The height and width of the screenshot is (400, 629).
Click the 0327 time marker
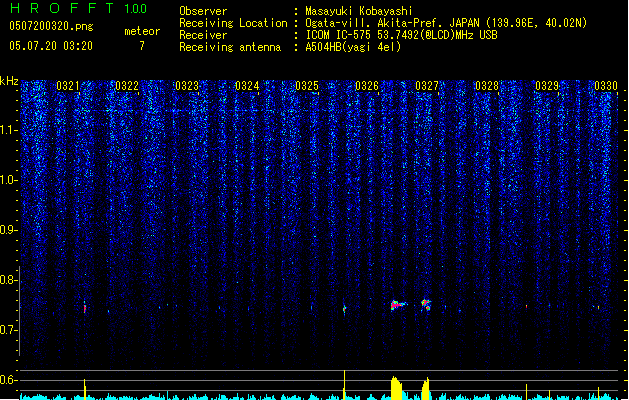pos(427,86)
